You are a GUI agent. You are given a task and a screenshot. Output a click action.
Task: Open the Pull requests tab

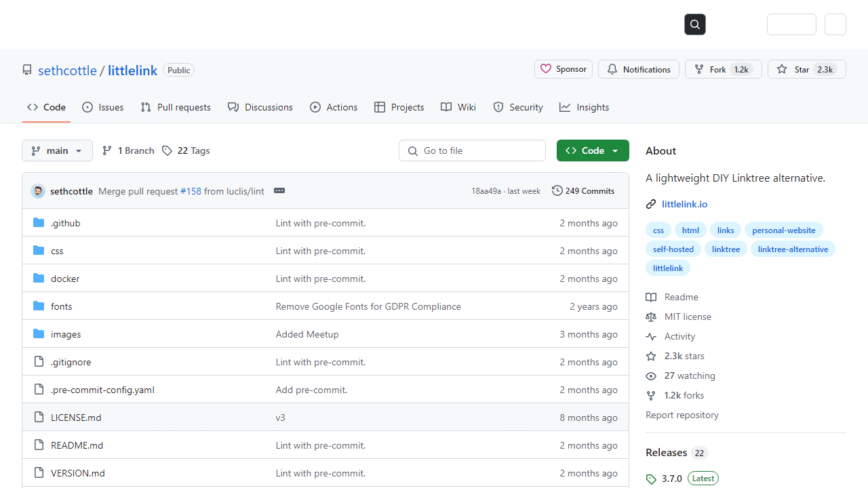pos(176,107)
